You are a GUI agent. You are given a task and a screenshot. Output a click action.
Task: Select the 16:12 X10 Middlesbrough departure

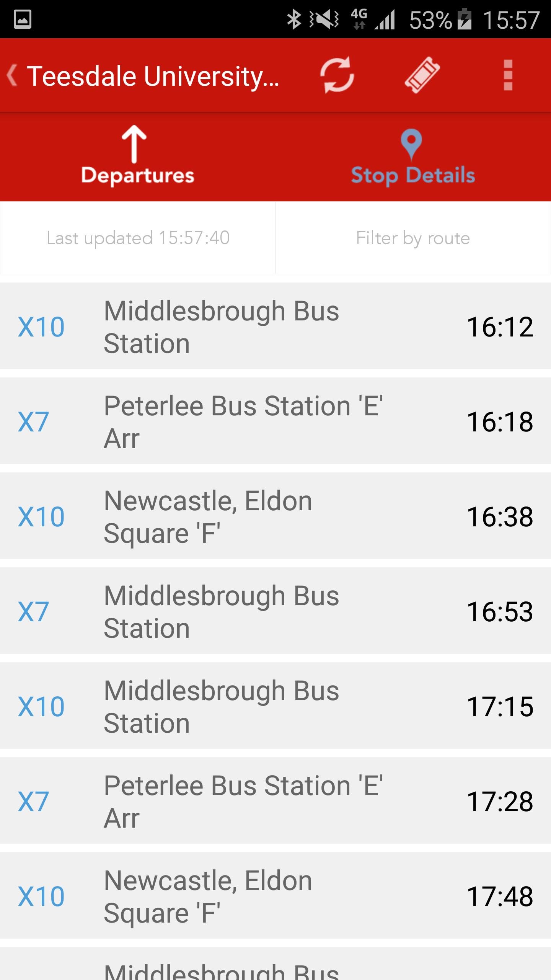(x=275, y=326)
